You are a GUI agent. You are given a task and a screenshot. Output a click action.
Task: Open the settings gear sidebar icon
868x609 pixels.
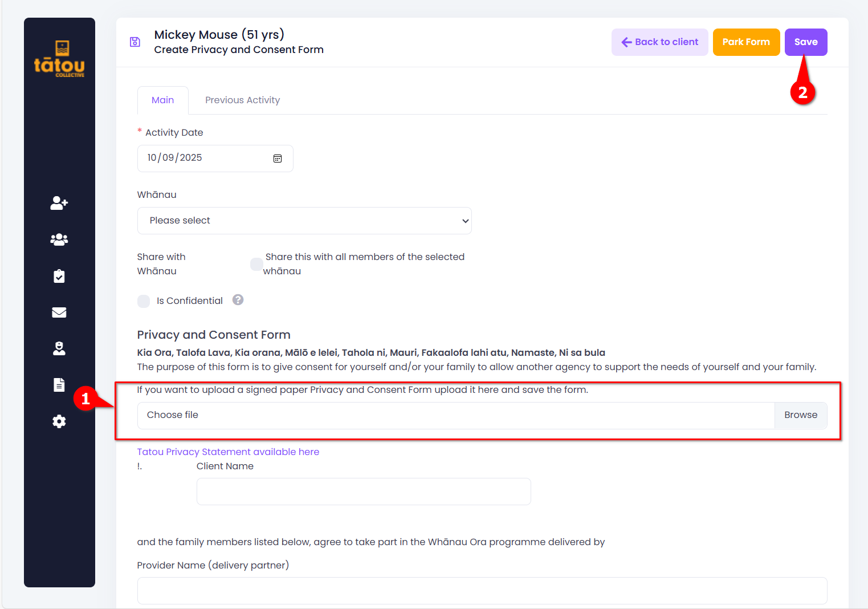coord(59,421)
